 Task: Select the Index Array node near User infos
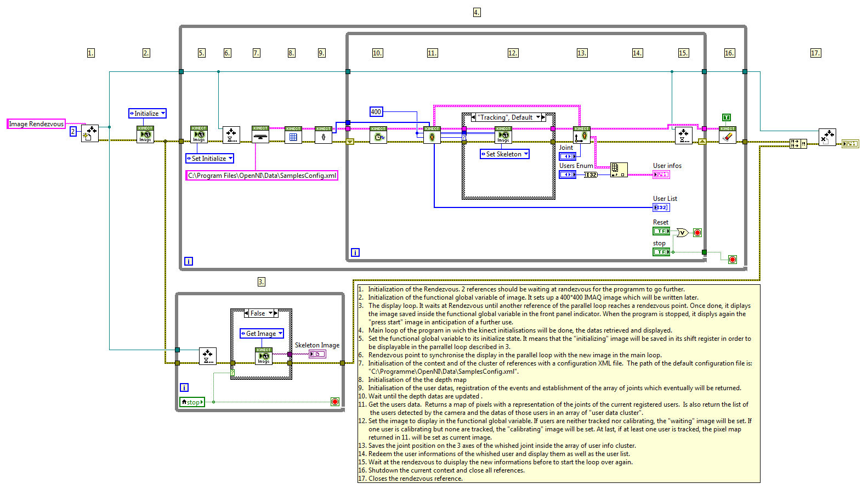(619, 170)
